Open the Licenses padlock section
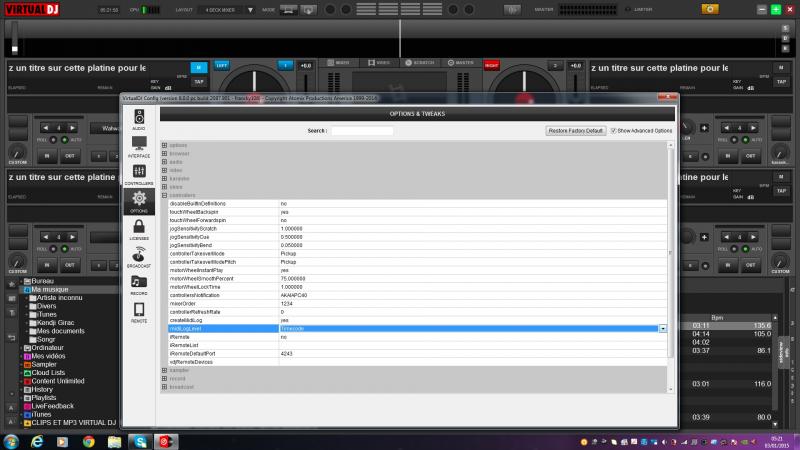 pos(139,229)
